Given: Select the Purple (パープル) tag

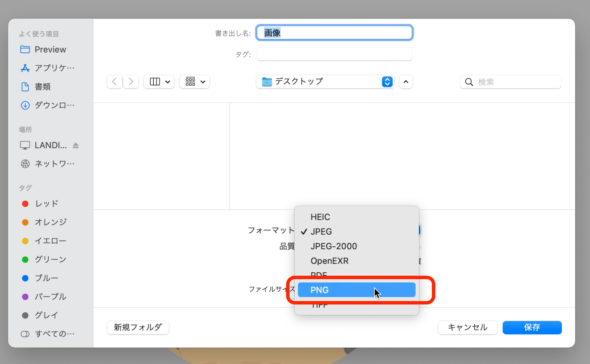Looking at the screenshot, I should [x=44, y=297].
